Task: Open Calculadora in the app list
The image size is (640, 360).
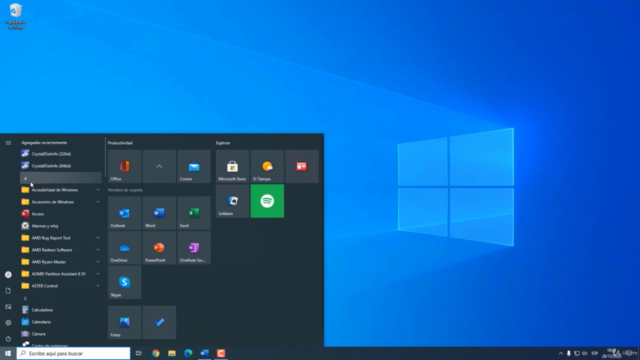Action: 61,310
